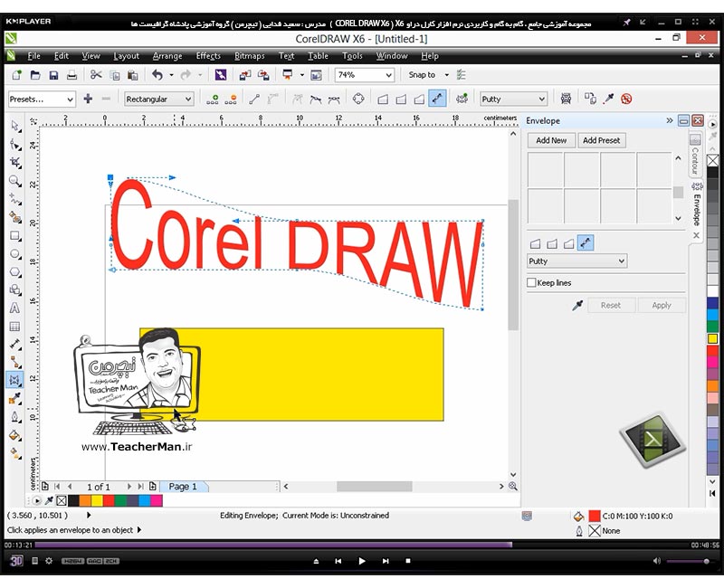Open the Bitmaps menu
Viewport: 724px width, 588px height.
250,56
